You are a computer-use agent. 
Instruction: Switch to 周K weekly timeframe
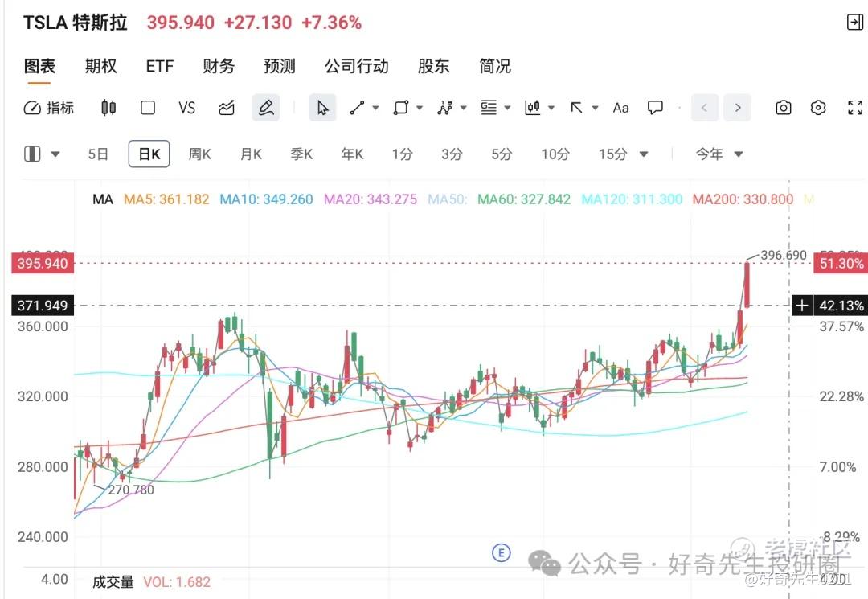pos(199,154)
